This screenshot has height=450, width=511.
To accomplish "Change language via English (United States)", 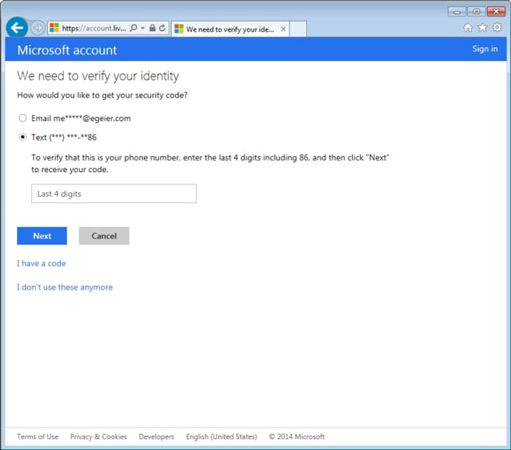I will (x=222, y=437).
